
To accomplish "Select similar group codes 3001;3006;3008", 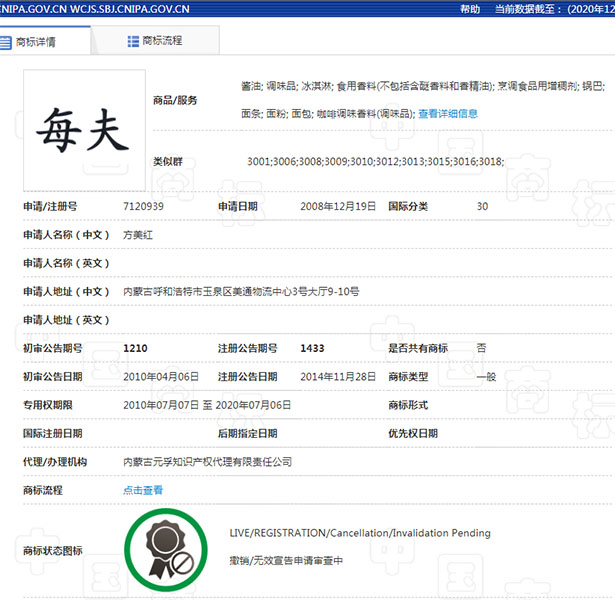I will click(x=284, y=162).
